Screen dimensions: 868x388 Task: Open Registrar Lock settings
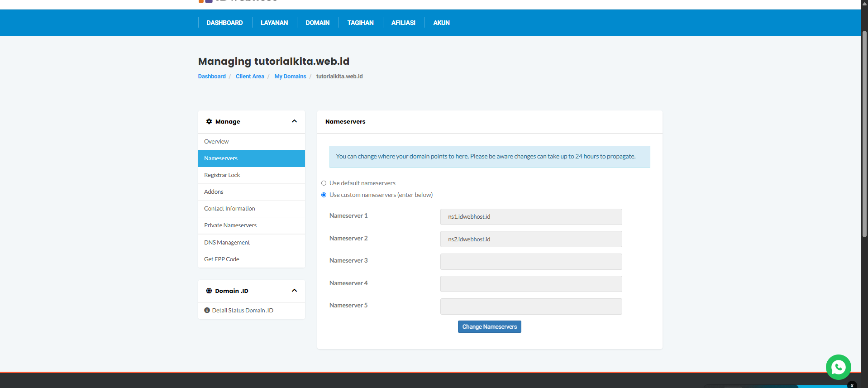[x=252, y=175]
